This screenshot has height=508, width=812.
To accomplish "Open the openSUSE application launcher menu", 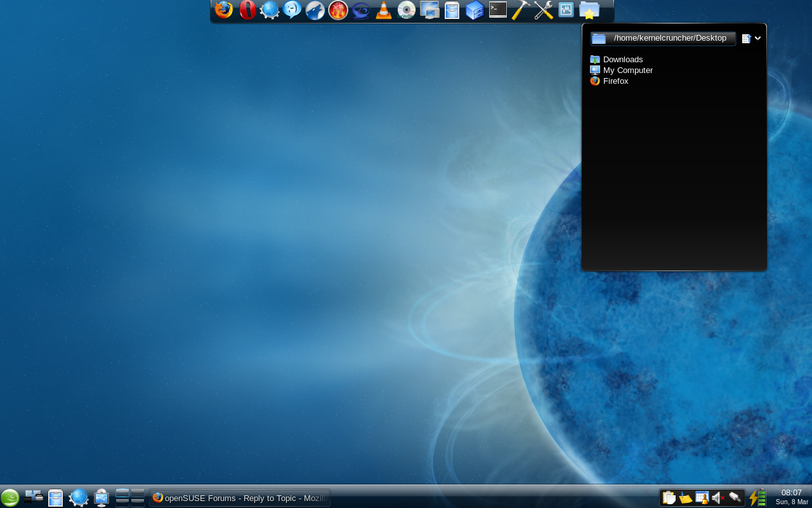I will 10,497.
